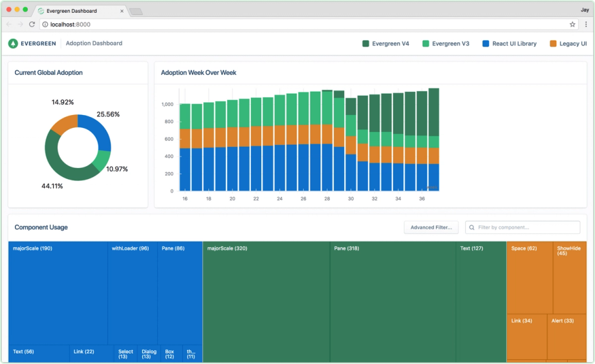
Task: Toggle the Evergreen V4 legend series
Action: click(x=385, y=44)
